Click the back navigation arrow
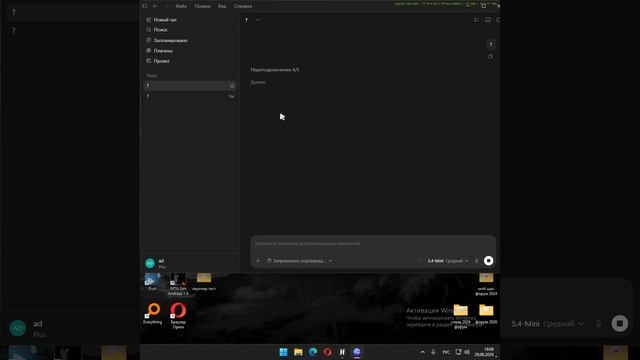Screen dimensions: 640x360 [x=155, y=6]
